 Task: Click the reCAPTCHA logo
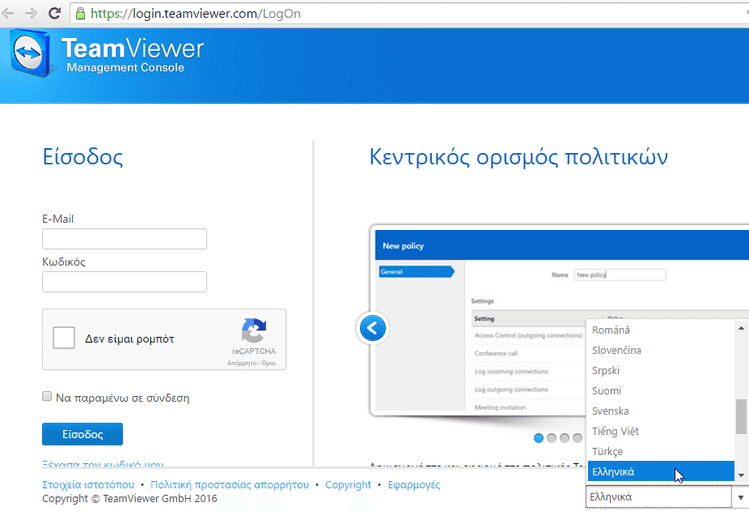pyautogui.click(x=254, y=330)
